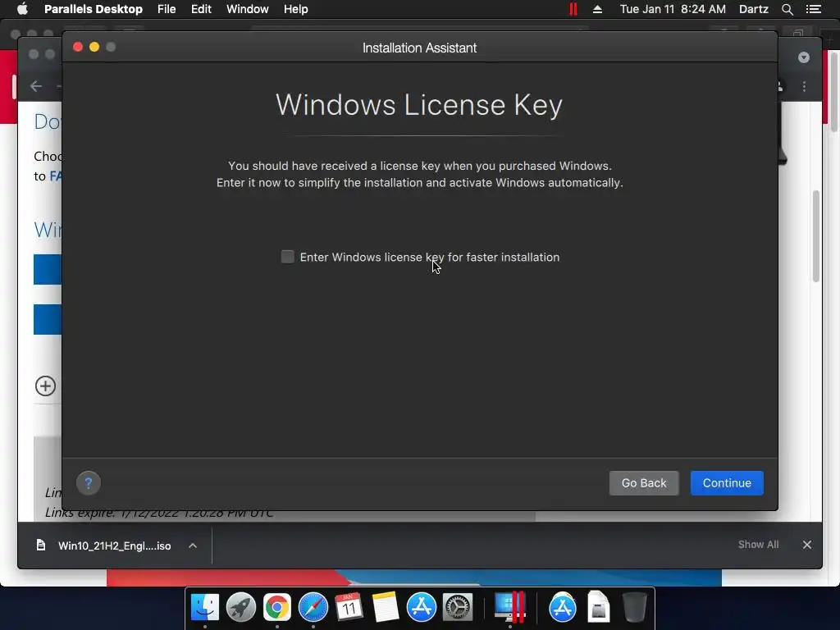This screenshot has width=840, height=630.
Task: Open Launchpad from the Dock
Action: 241,607
